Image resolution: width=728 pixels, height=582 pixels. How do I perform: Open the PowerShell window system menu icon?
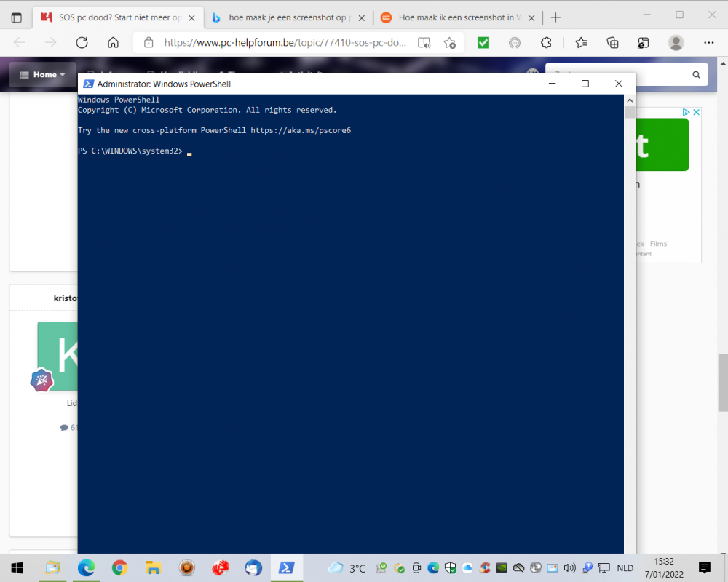[88, 84]
